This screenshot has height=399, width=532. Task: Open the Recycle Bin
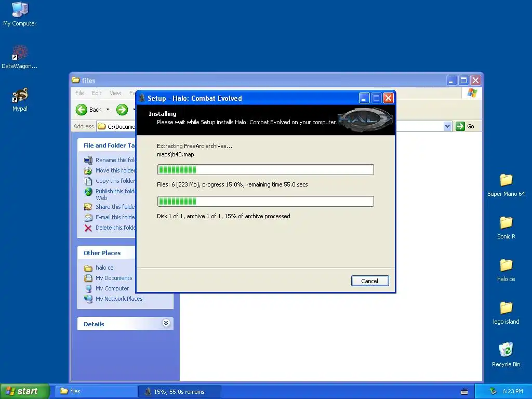tap(506, 355)
